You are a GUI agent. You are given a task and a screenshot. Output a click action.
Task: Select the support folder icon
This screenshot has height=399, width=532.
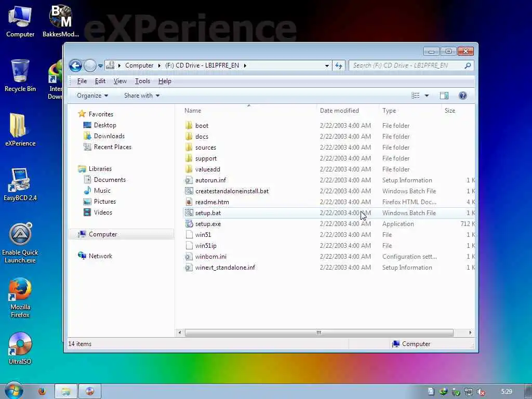[189, 158]
